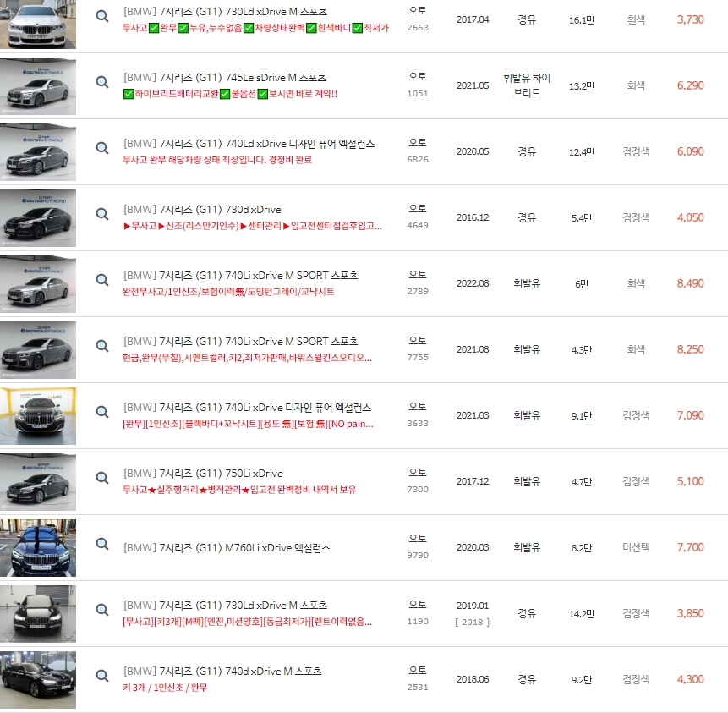This screenshot has width=728, height=713.
Task: Open thumbnail of 730Ld priced 3,850
Action: [38, 614]
